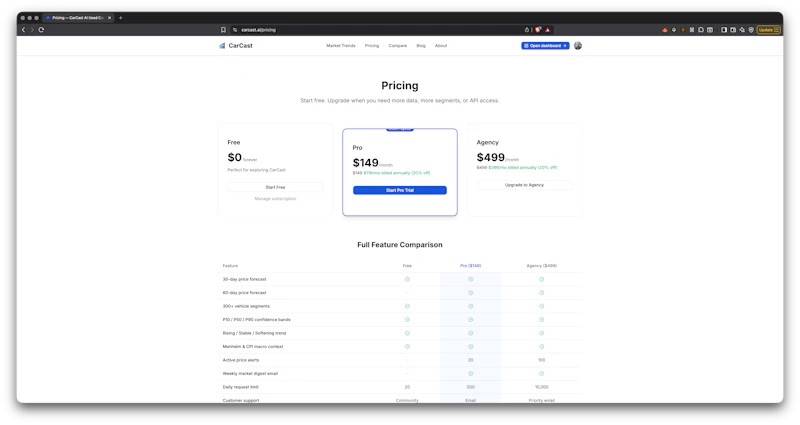The height and width of the screenshot is (425, 800).
Task: Open the Brave Rewards triangle icon
Action: (548, 30)
